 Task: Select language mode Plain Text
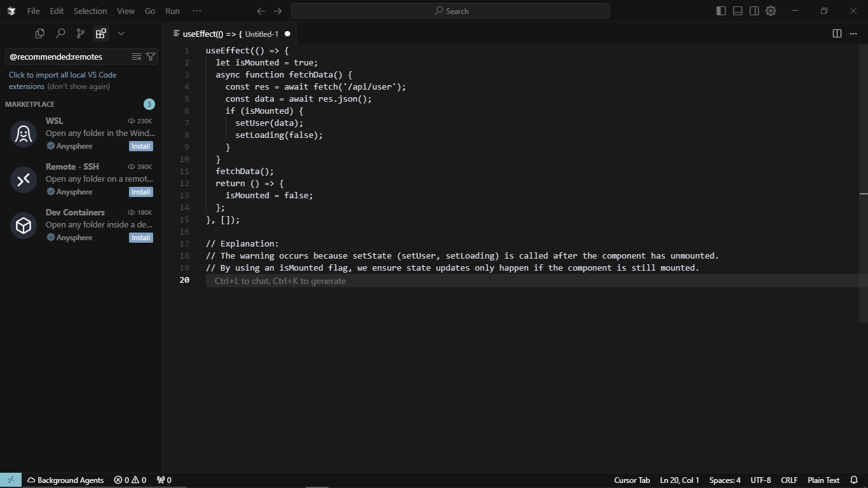[824, 480]
